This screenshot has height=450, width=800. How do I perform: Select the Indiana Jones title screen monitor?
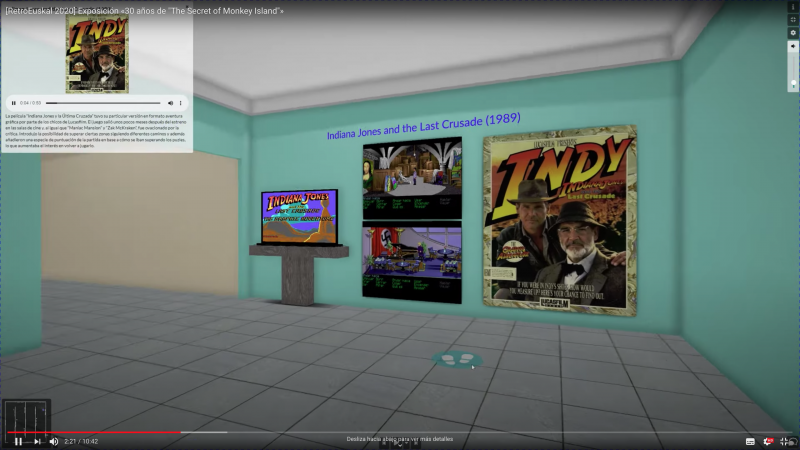299,217
